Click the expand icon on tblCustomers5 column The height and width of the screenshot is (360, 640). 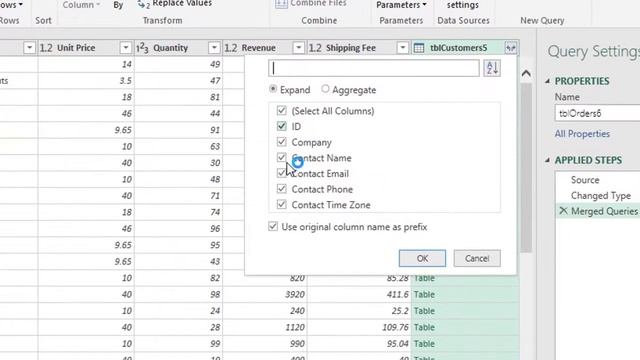click(x=511, y=48)
